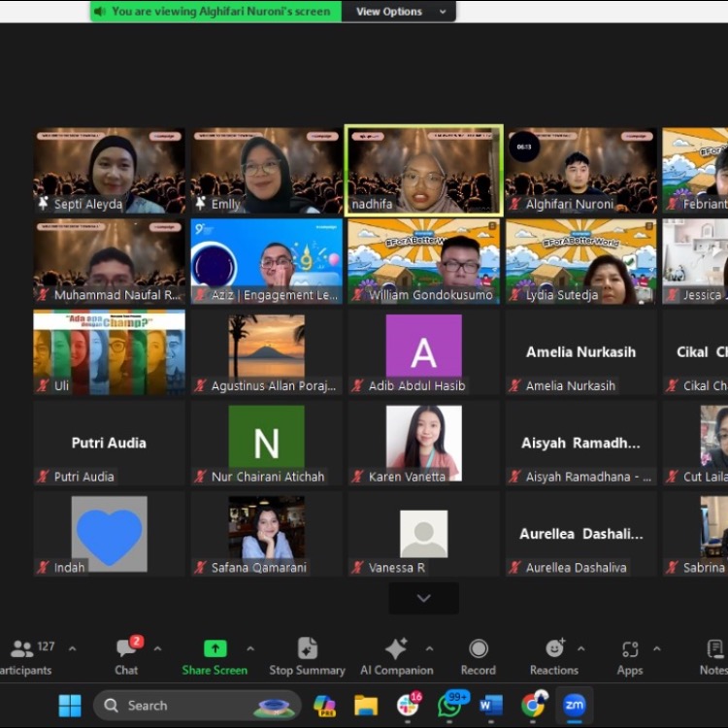Viewport: 728px width, 728px height.
Task: Click the Windows Start button
Action: coord(70,706)
